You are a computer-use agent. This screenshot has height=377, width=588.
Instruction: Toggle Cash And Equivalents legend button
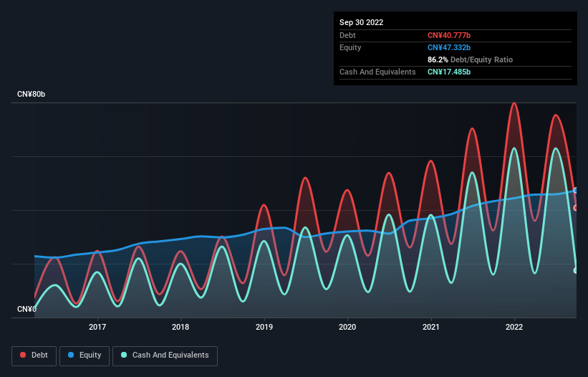[x=165, y=355]
